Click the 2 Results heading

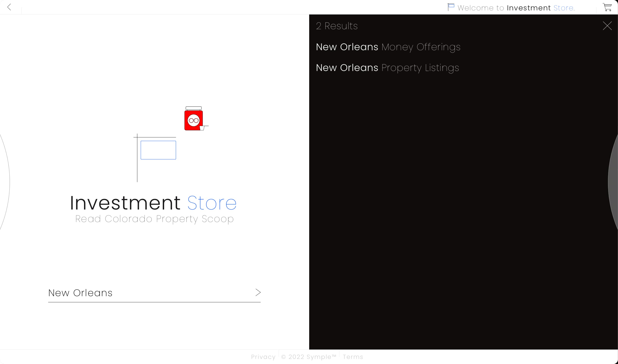pyautogui.click(x=336, y=26)
